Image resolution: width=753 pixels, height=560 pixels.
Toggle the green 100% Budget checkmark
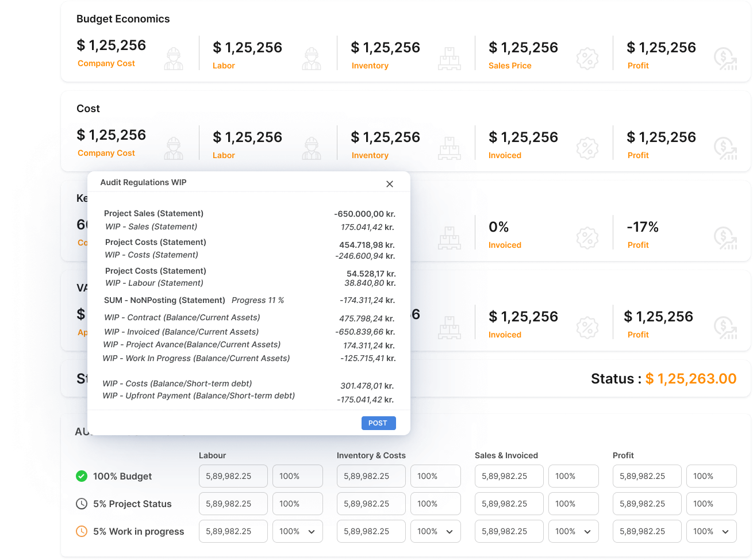(x=82, y=476)
